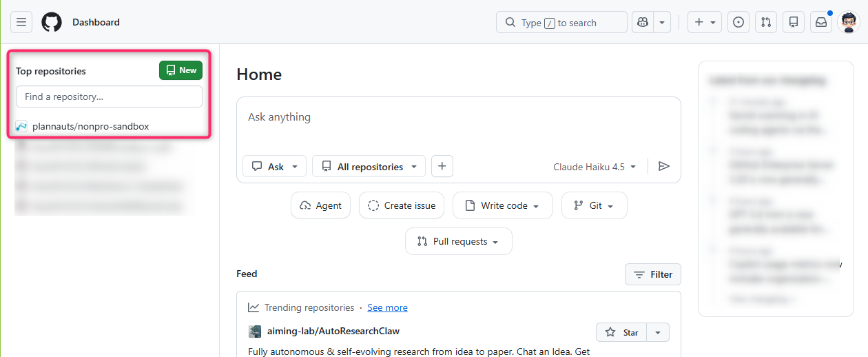Image resolution: width=868 pixels, height=357 pixels.
Task: Open the issues icon in header
Action: (x=738, y=22)
